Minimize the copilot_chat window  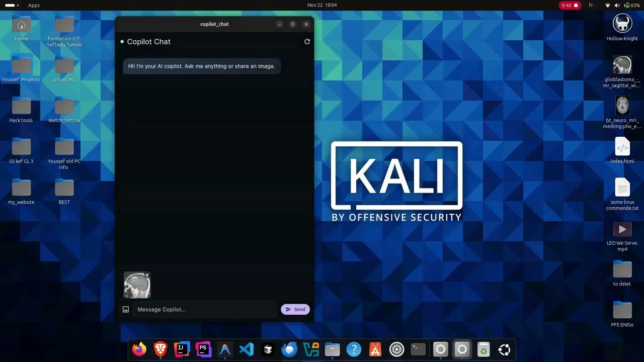(279, 24)
